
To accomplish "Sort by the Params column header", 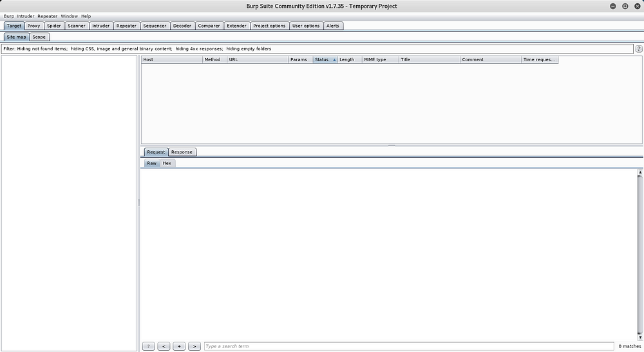I will (301, 59).
